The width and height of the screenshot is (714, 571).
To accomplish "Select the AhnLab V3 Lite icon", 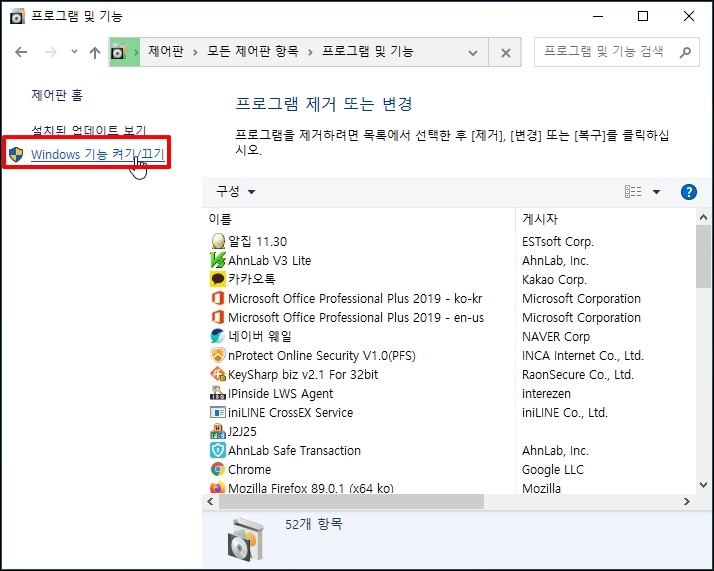I will coord(218,260).
